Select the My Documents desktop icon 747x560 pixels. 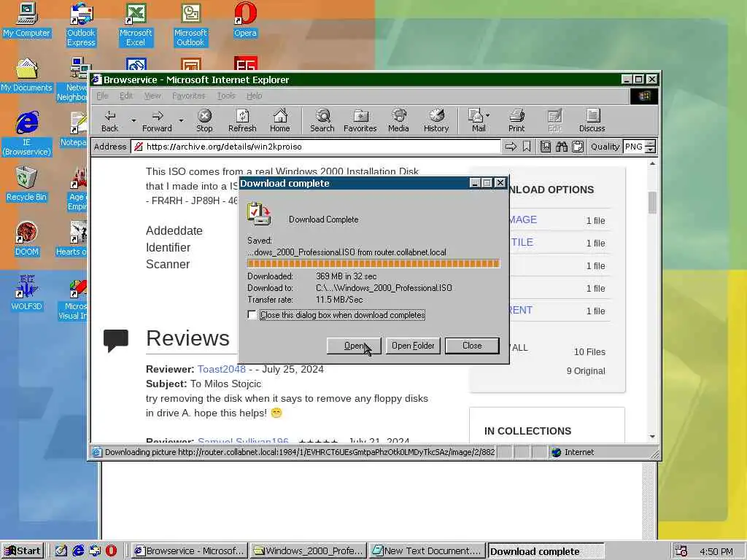26,75
